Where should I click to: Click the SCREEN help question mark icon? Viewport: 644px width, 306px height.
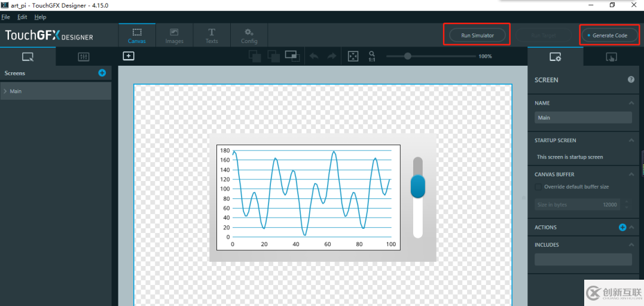[x=631, y=79]
